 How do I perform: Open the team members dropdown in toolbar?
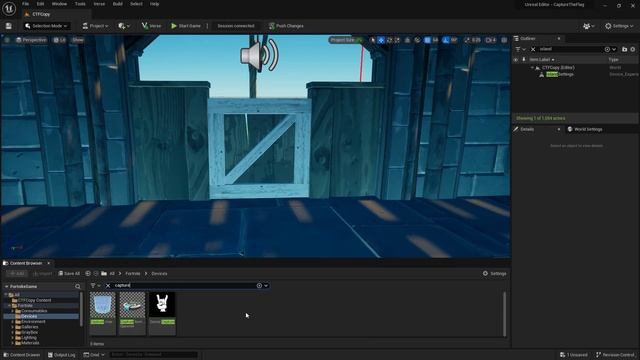(588, 26)
